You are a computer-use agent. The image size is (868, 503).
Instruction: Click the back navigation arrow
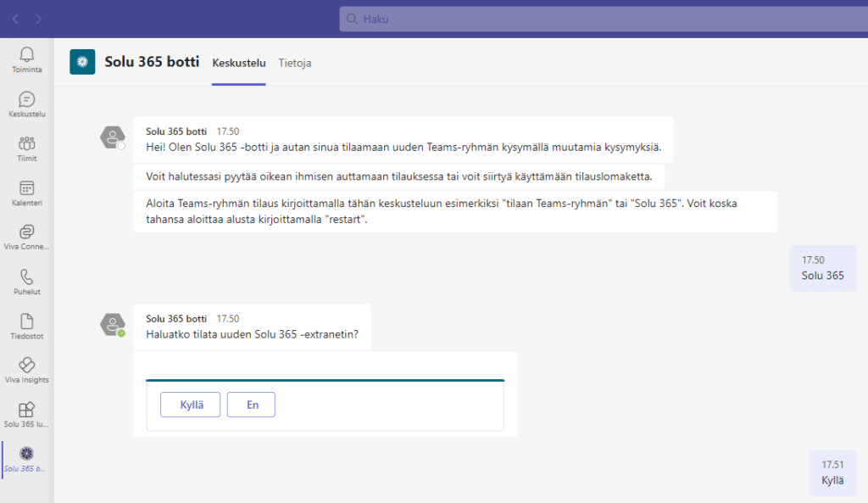pos(14,19)
